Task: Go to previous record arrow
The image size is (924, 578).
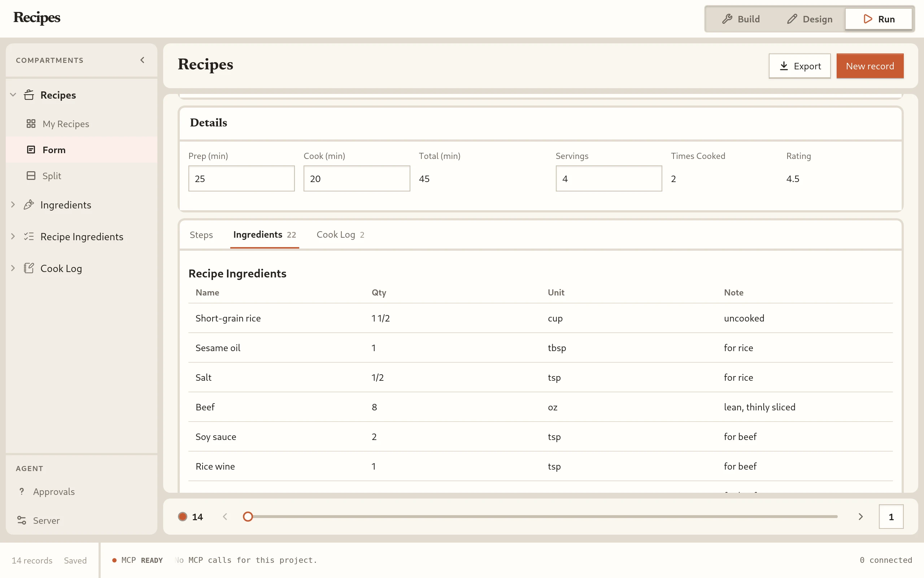Action: tap(225, 517)
